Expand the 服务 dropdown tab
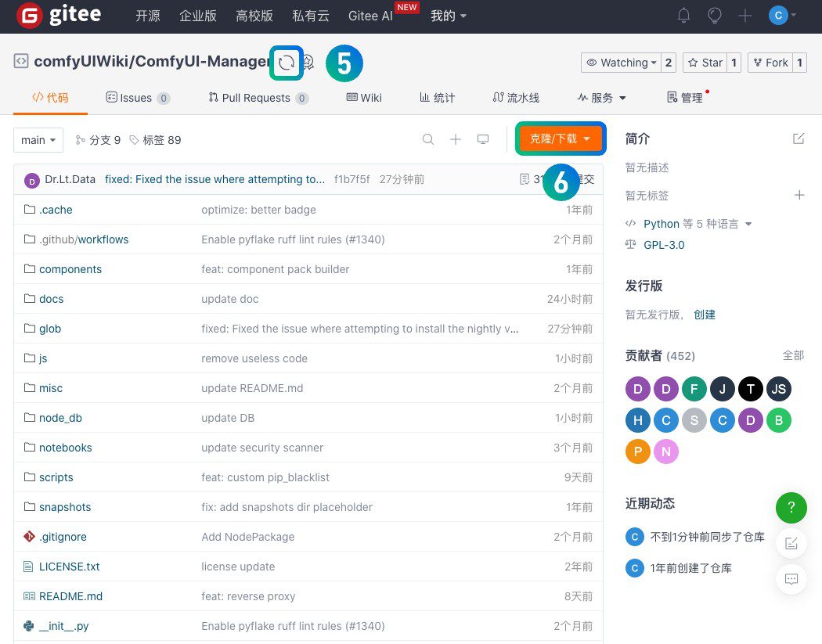The image size is (822, 644). click(601, 98)
